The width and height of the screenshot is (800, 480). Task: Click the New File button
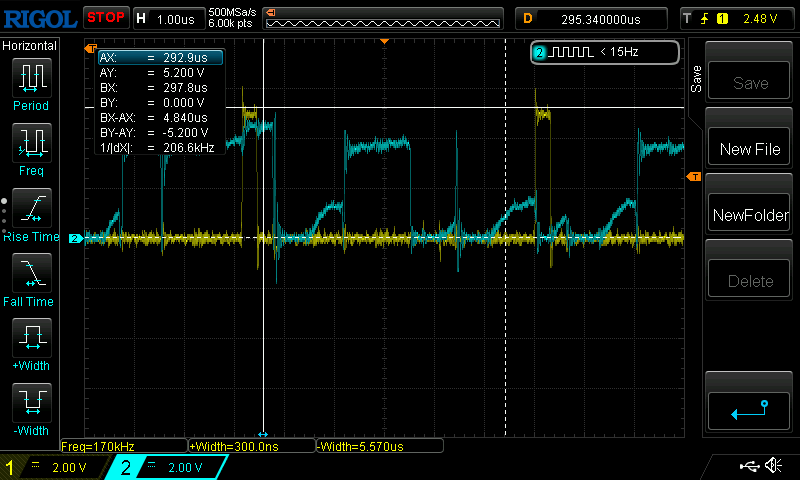[749, 147]
